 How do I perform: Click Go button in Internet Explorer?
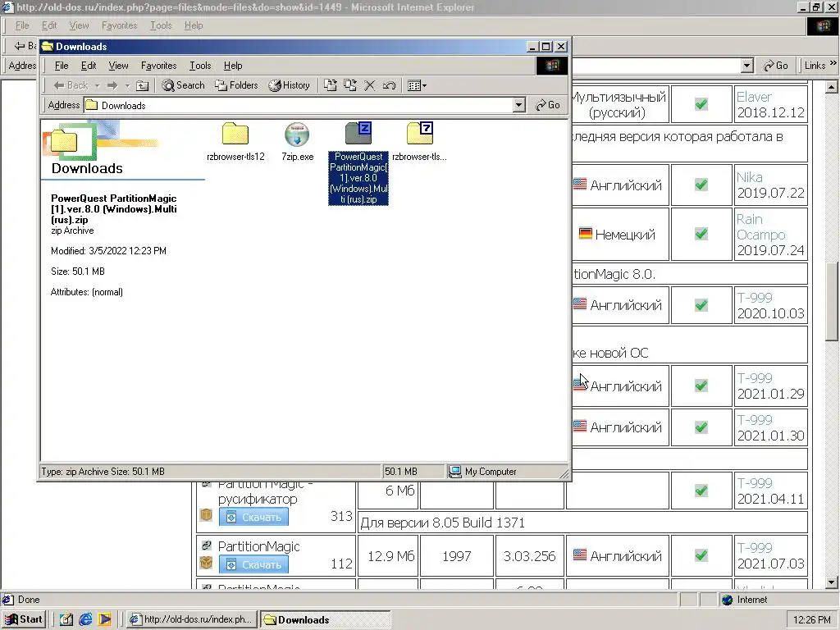pyautogui.click(x=776, y=66)
